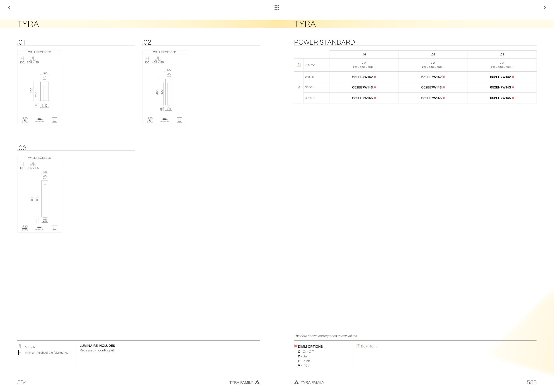This screenshot has height=392, width=554.
Task: Go to the previous catalog page
Action: coord(9,8)
